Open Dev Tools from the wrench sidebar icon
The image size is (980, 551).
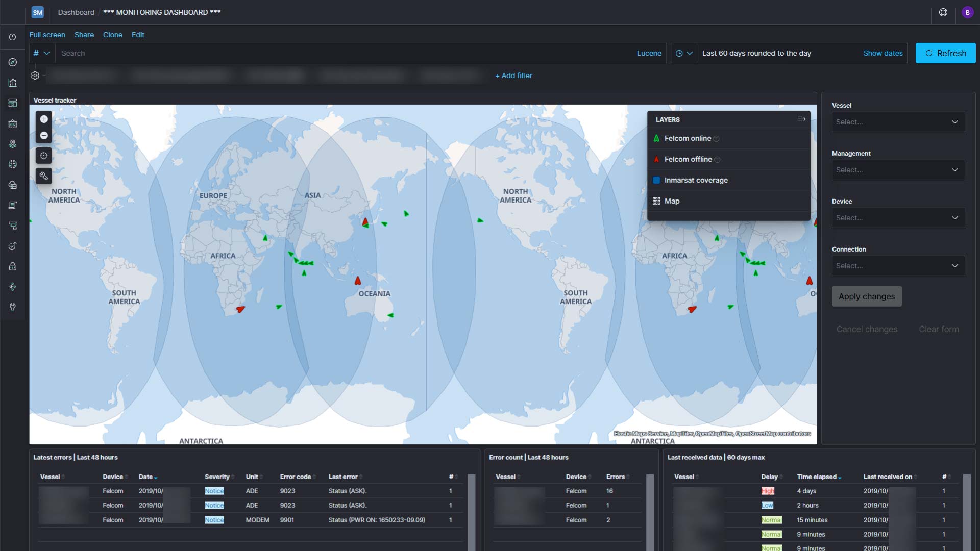click(12, 307)
